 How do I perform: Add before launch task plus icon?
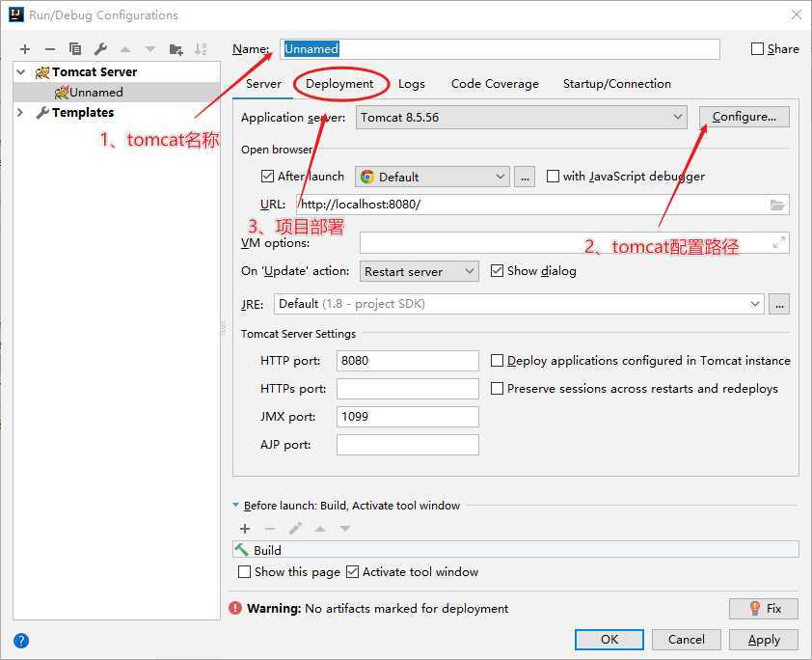tap(245, 529)
